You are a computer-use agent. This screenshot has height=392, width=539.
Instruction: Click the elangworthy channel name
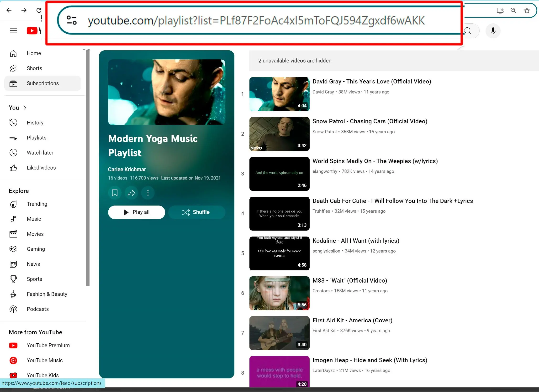325,171
